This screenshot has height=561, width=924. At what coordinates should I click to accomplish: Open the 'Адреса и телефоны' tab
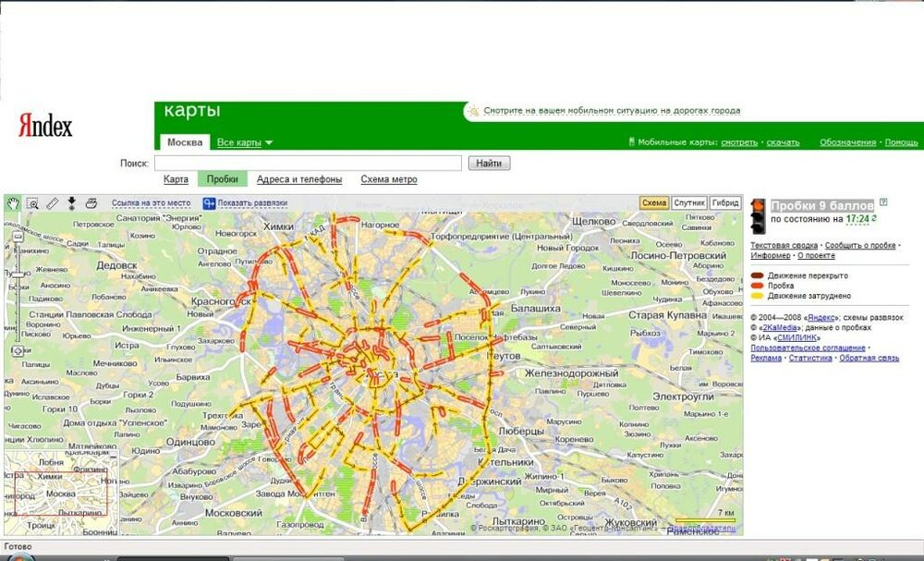[299, 179]
